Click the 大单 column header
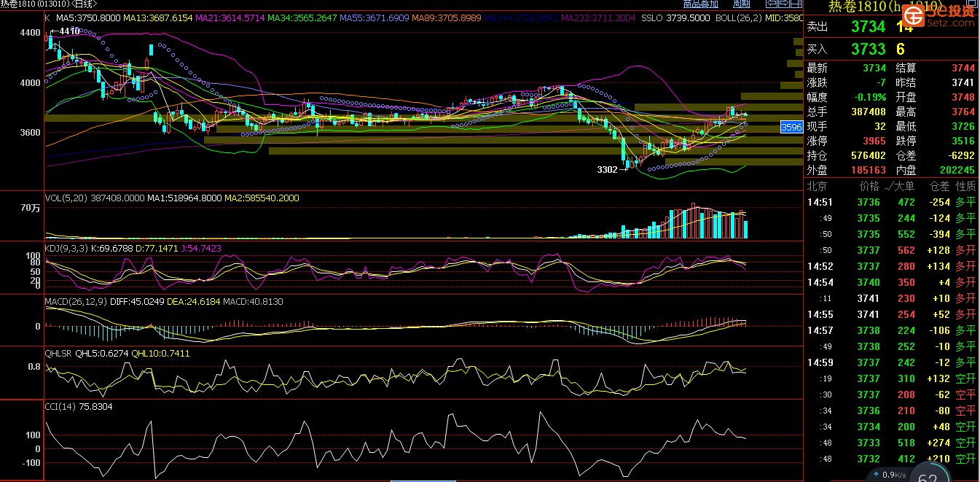 903,186
